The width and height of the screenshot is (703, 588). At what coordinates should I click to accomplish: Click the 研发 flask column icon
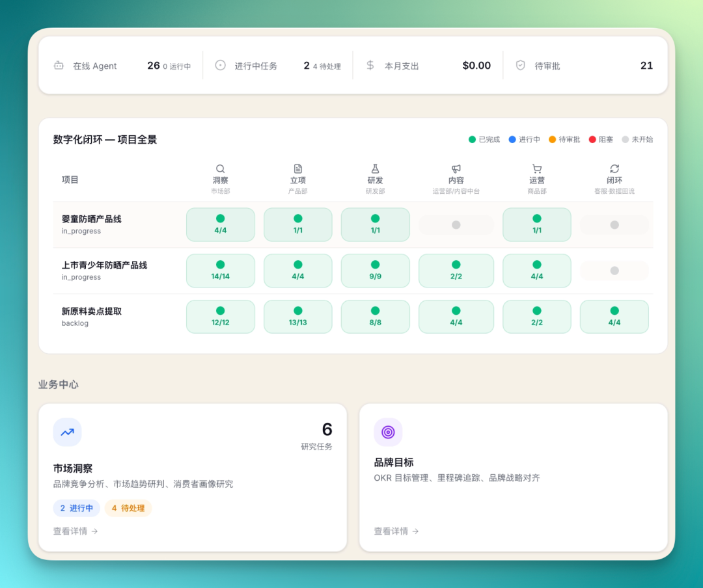(x=376, y=168)
